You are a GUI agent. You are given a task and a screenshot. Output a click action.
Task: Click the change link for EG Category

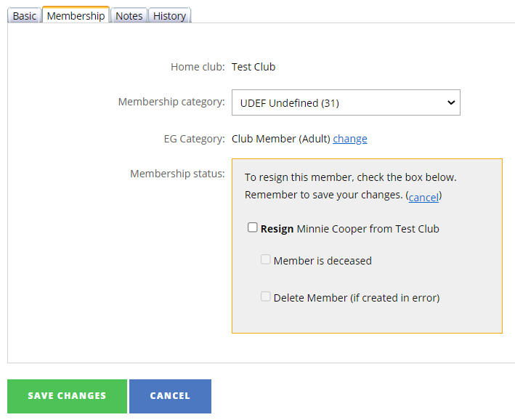pos(350,139)
